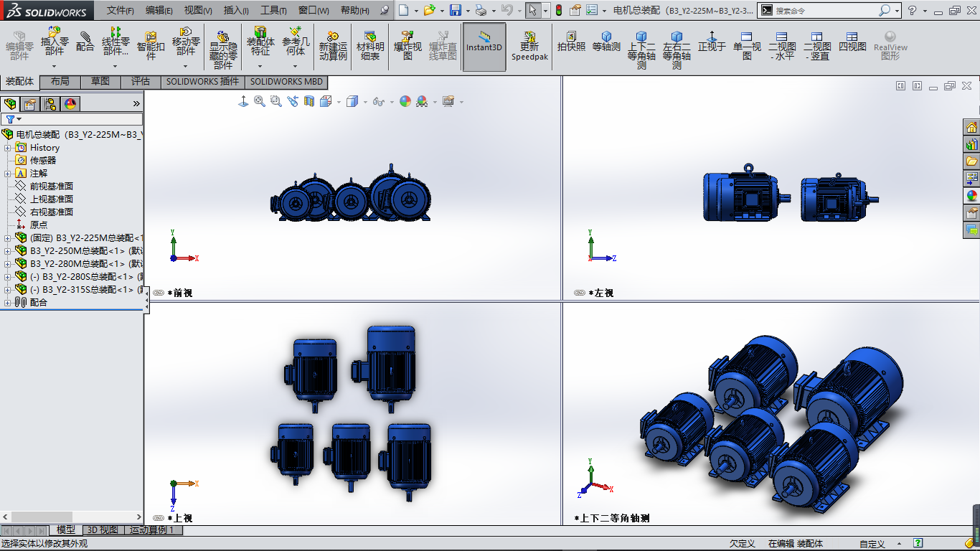Click the 拍快照 (Snapshot) icon
This screenshot has height=551, width=980.
[572, 36]
